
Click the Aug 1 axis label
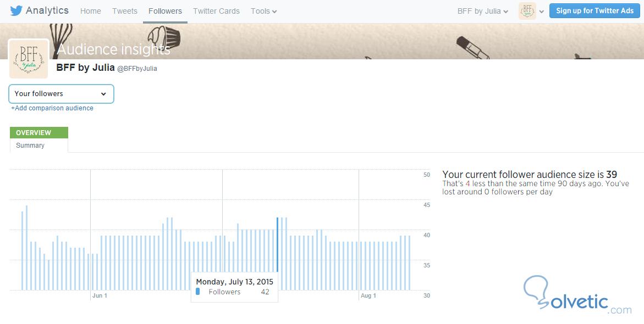pyautogui.click(x=368, y=295)
